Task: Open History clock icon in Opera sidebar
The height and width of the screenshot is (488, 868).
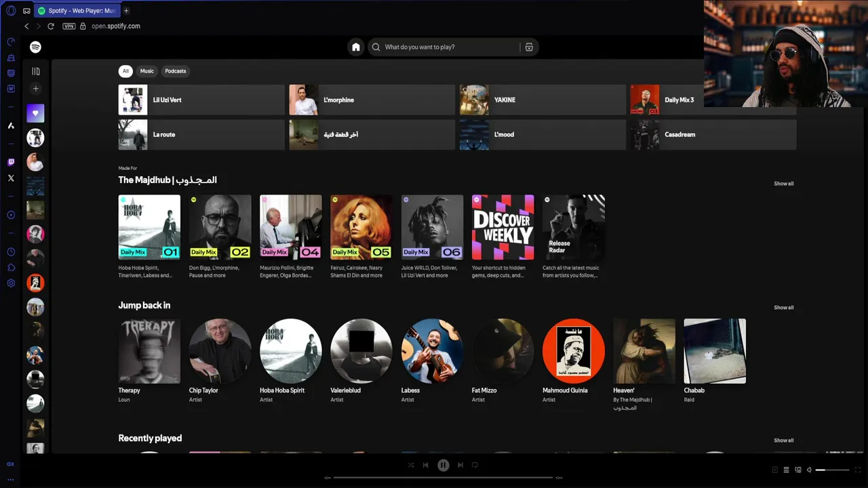Action: [11, 251]
